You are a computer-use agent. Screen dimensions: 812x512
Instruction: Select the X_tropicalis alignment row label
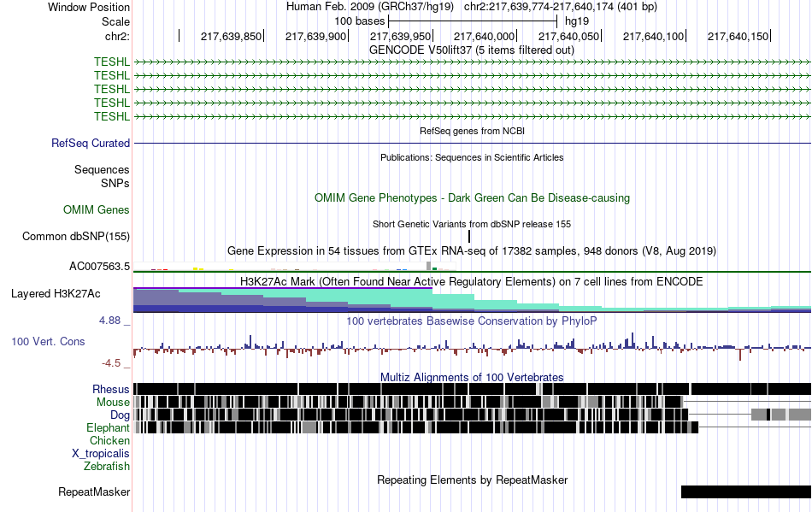click(101, 454)
